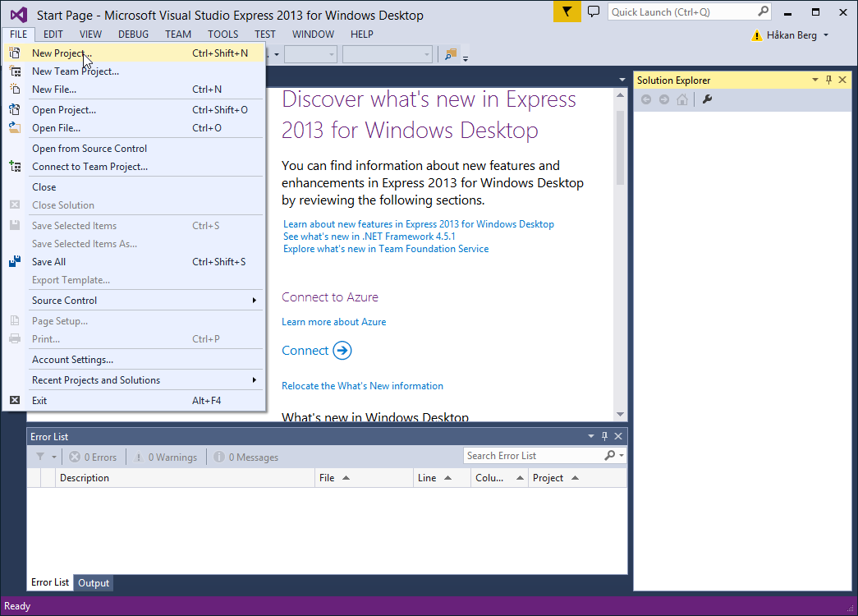Click Save All menu item
This screenshot has width=858, height=616.
pos(134,262)
